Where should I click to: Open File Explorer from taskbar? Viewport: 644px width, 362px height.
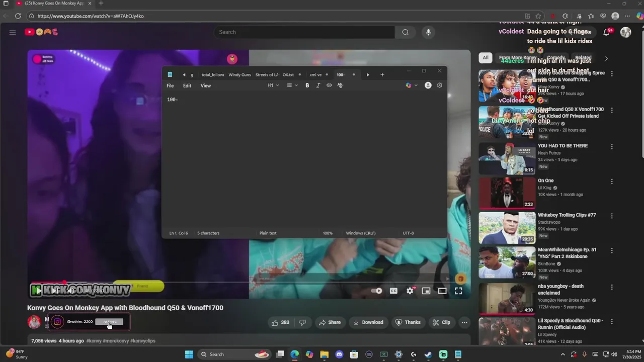(x=324, y=354)
